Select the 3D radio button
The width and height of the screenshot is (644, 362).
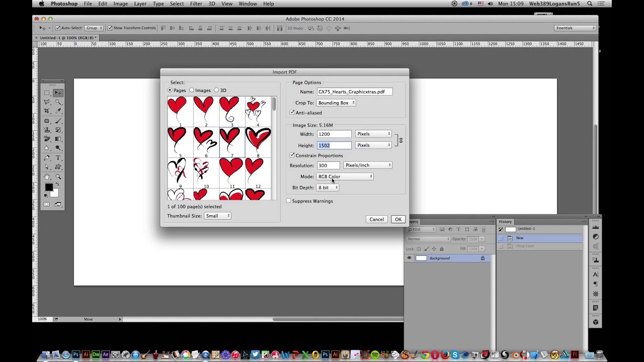pyautogui.click(x=216, y=90)
